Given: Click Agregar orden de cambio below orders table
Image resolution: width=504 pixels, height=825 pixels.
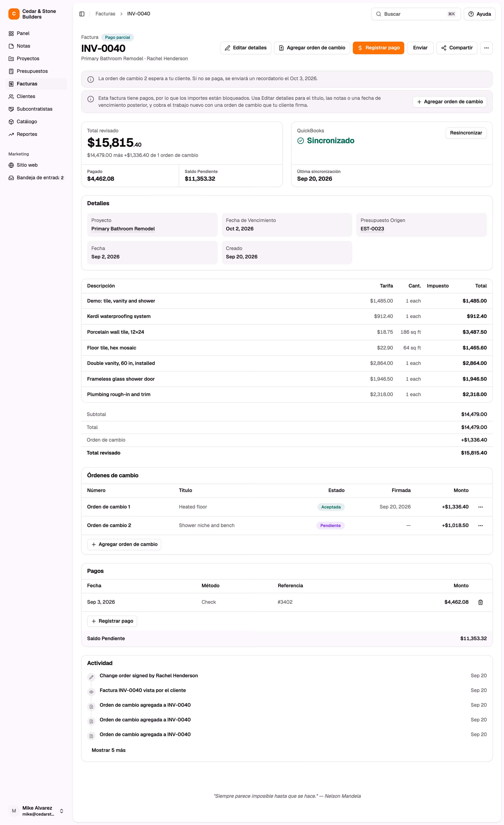Looking at the screenshot, I should tap(124, 544).
